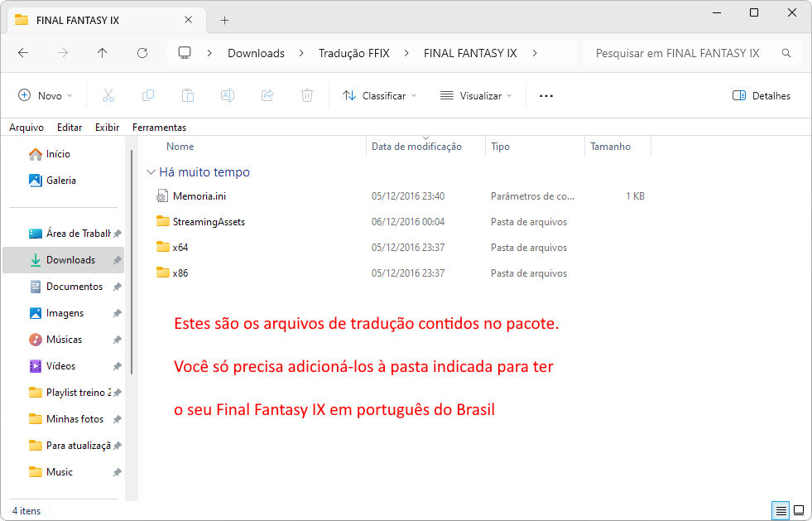Expand chevron after the This PC icon

(209, 53)
